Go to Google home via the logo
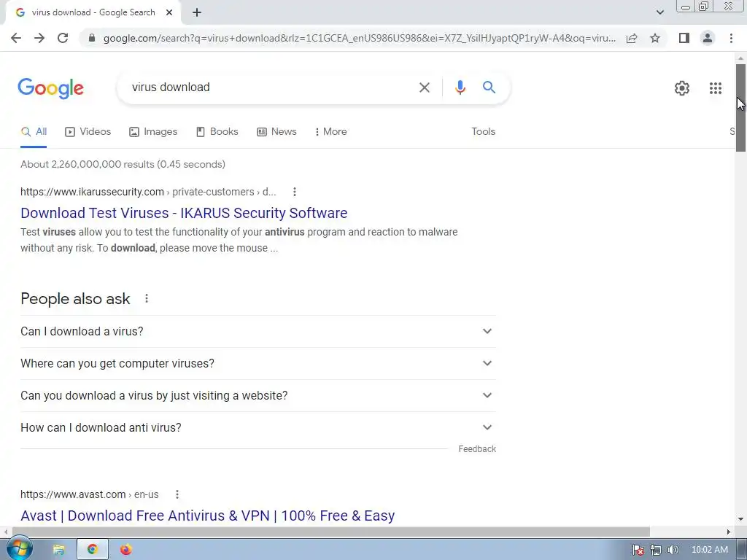The image size is (747, 560). click(51, 88)
